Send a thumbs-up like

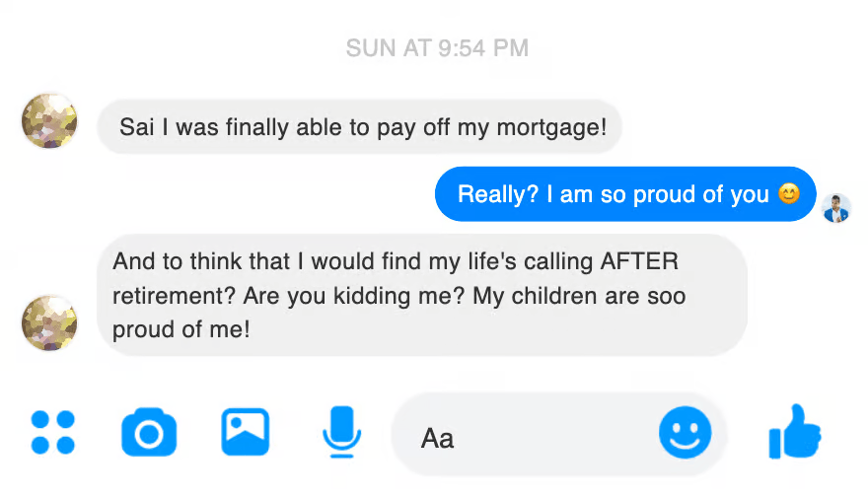click(795, 432)
